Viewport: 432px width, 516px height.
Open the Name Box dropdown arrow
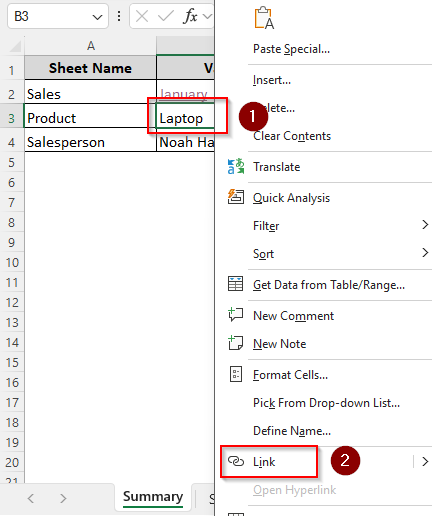tap(97, 17)
